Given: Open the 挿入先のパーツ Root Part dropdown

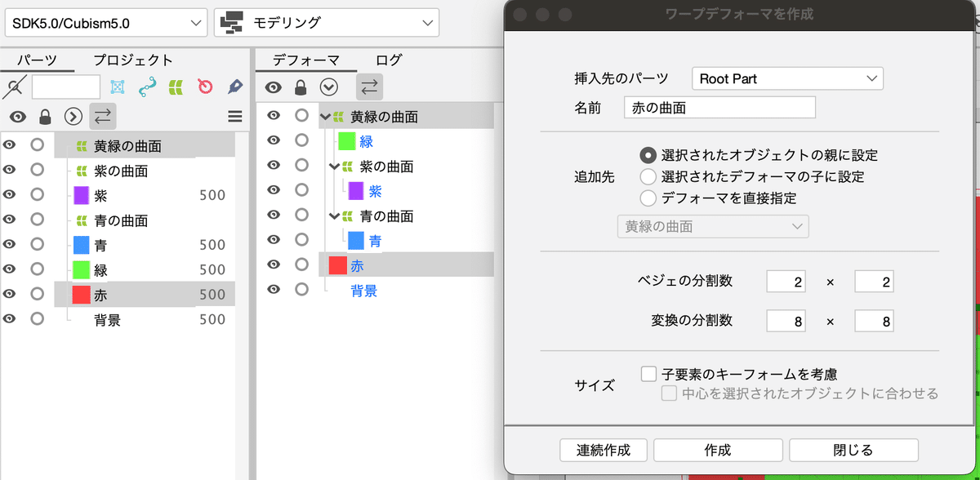Looking at the screenshot, I should click(787, 78).
